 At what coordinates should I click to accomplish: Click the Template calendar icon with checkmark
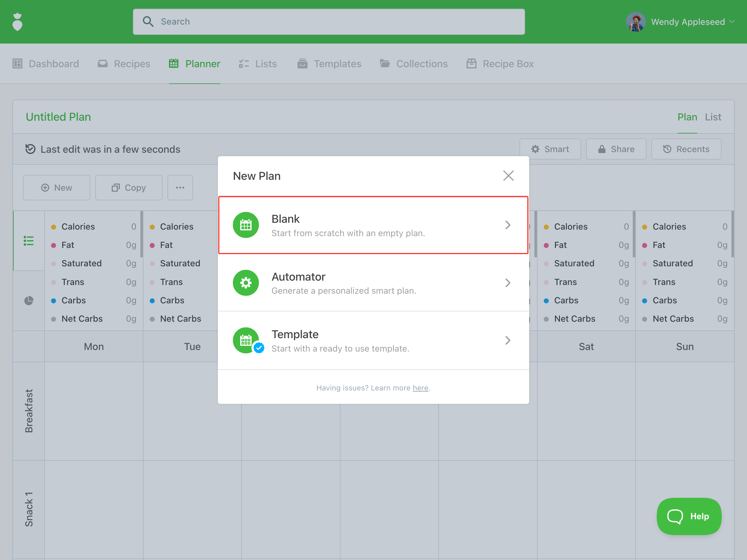(246, 340)
